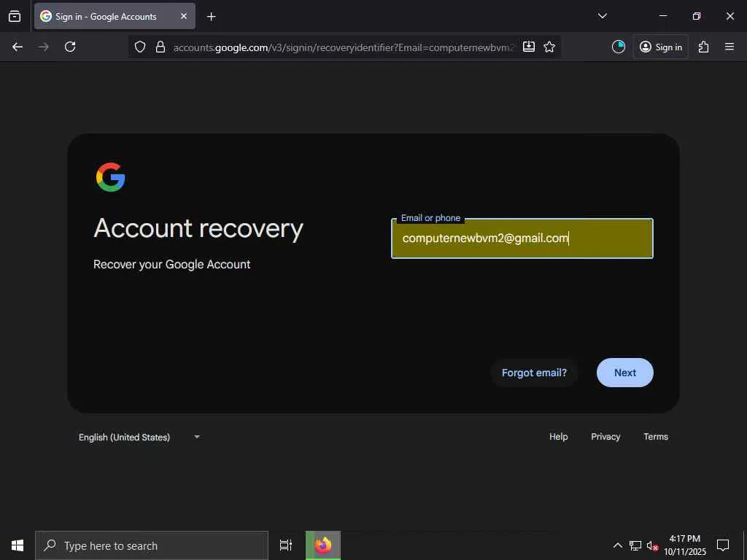Screen dimensions: 747x560
Task: Click Firefox account Sign in button
Action: click(x=661, y=47)
